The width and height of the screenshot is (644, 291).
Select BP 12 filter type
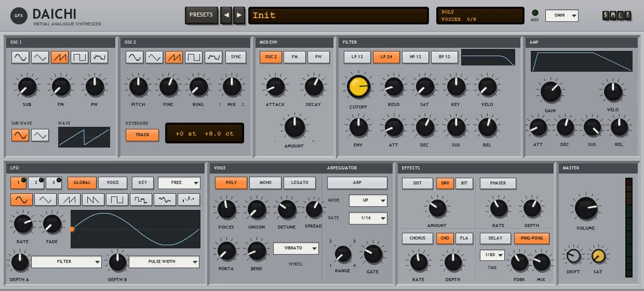(x=444, y=57)
